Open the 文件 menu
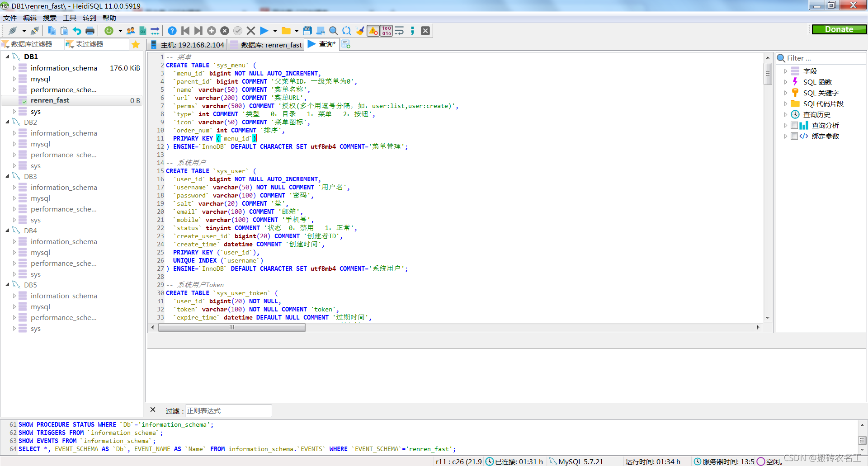The image size is (868, 466). [10, 18]
